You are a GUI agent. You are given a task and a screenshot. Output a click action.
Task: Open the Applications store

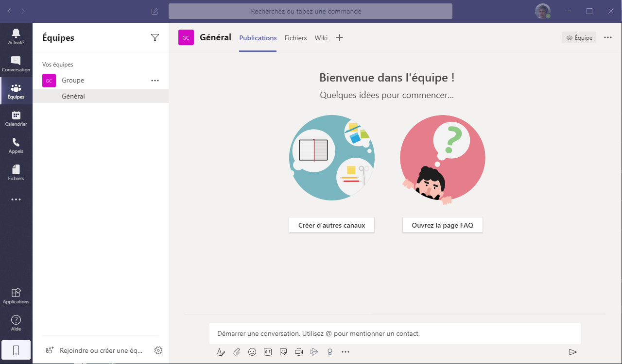(x=16, y=296)
